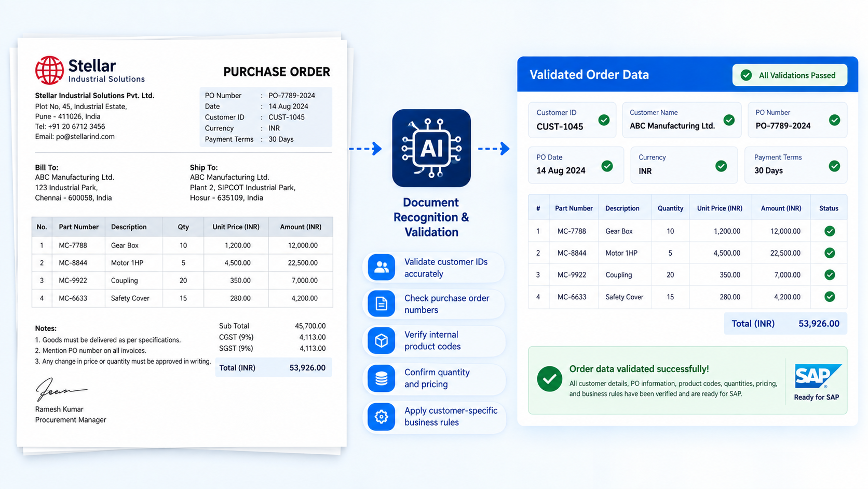Image resolution: width=868 pixels, height=489 pixels.
Task: Click the Ramesh Kumar signature
Action: (61, 390)
